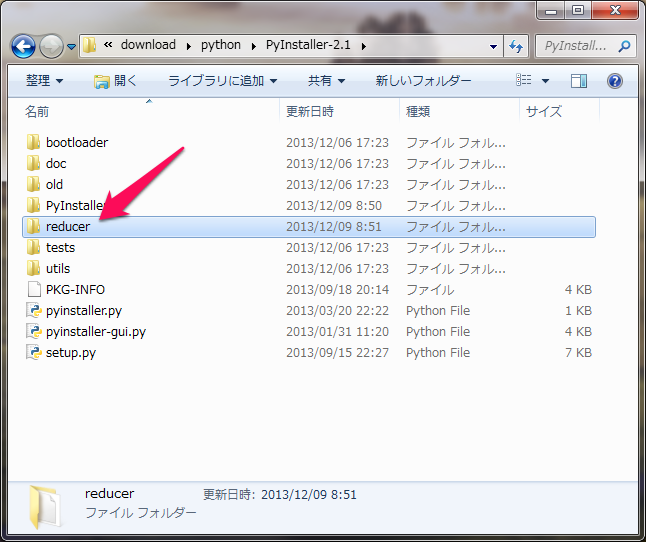Click the utils folder name
The image size is (646, 542).
tap(58, 269)
